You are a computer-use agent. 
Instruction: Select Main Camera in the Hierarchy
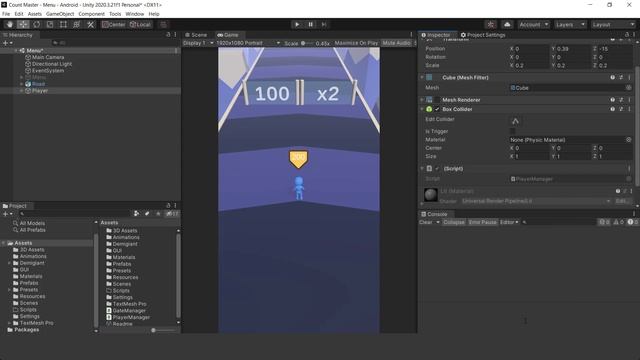48,57
